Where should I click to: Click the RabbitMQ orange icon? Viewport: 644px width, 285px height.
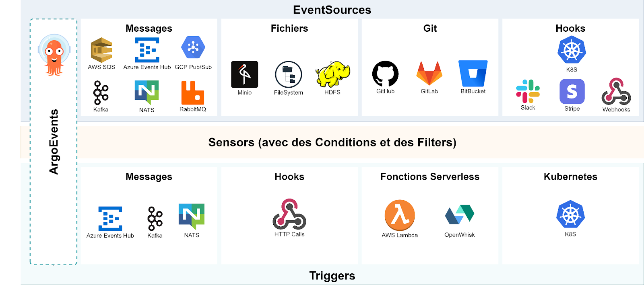click(x=192, y=92)
